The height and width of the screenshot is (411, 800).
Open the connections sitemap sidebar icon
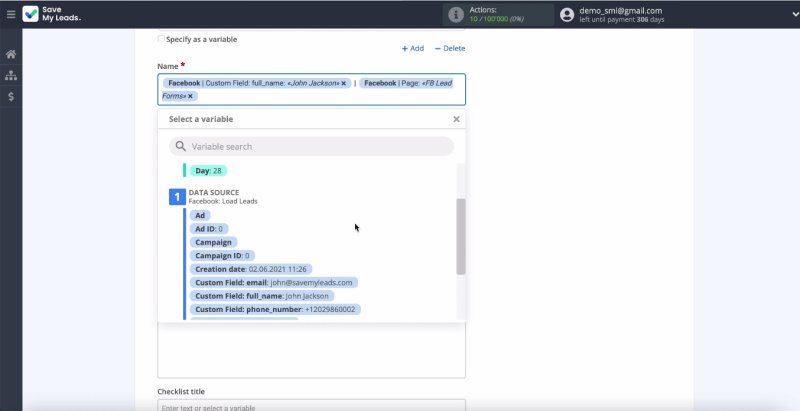pos(11,75)
